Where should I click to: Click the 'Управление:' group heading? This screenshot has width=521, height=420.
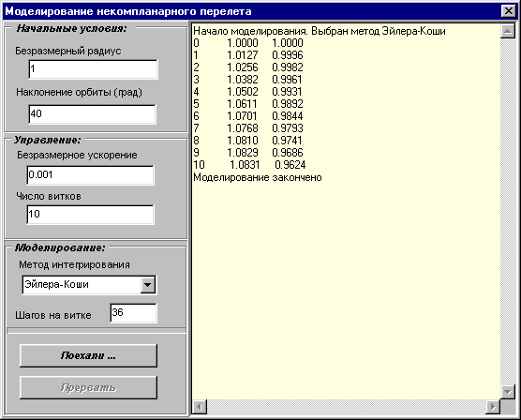pos(47,140)
